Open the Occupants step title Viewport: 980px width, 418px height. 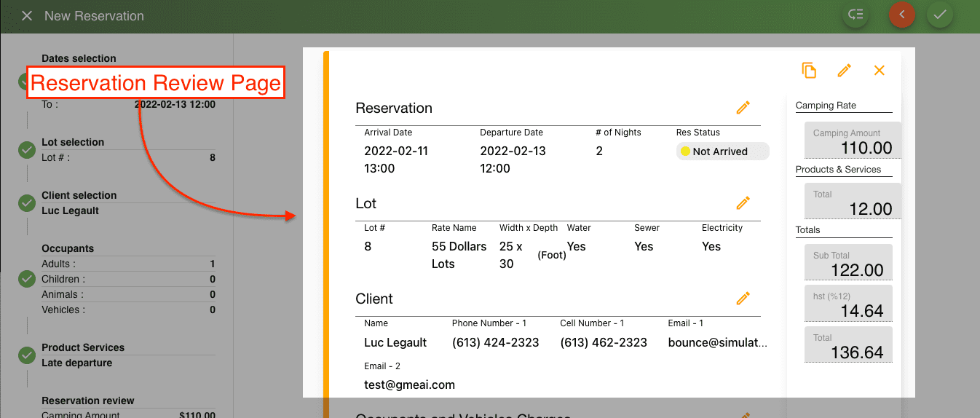coord(68,248)
